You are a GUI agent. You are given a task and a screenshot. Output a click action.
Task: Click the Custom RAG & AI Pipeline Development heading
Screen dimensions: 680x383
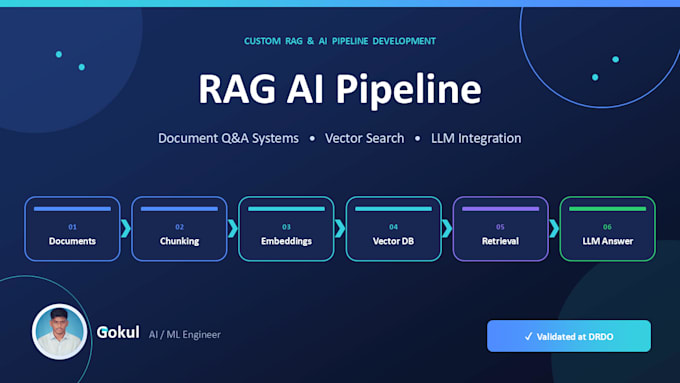click(x=340, y=41)
